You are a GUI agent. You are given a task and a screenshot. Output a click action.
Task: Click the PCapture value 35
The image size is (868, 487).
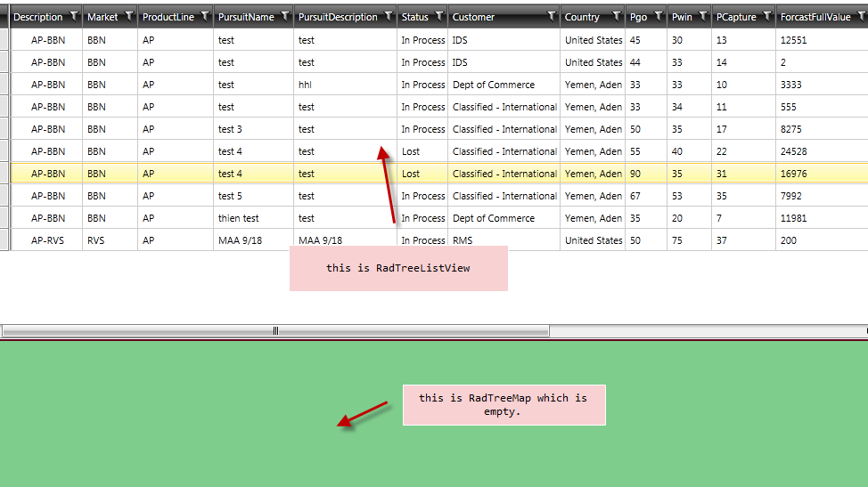[x=721, y=196]
